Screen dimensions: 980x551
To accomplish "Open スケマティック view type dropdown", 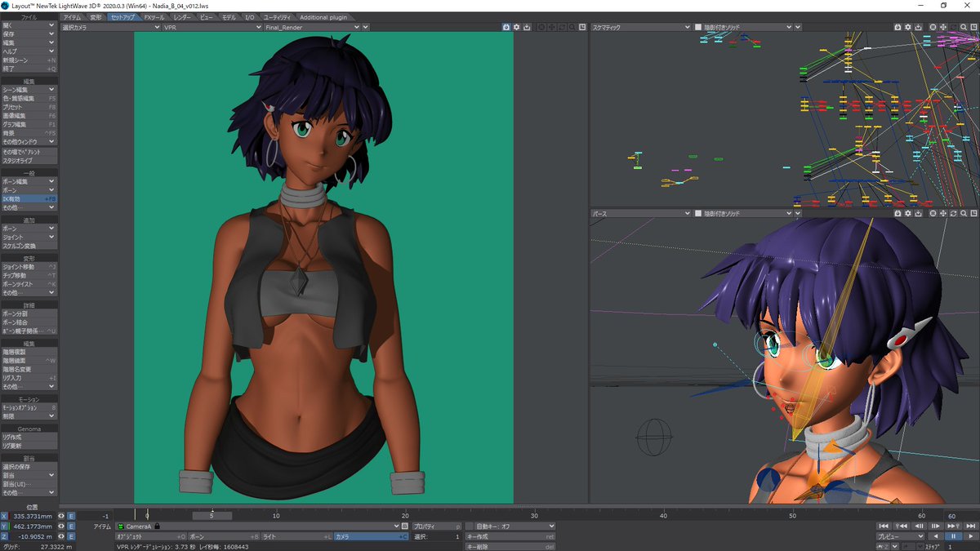I will point(641,27).
